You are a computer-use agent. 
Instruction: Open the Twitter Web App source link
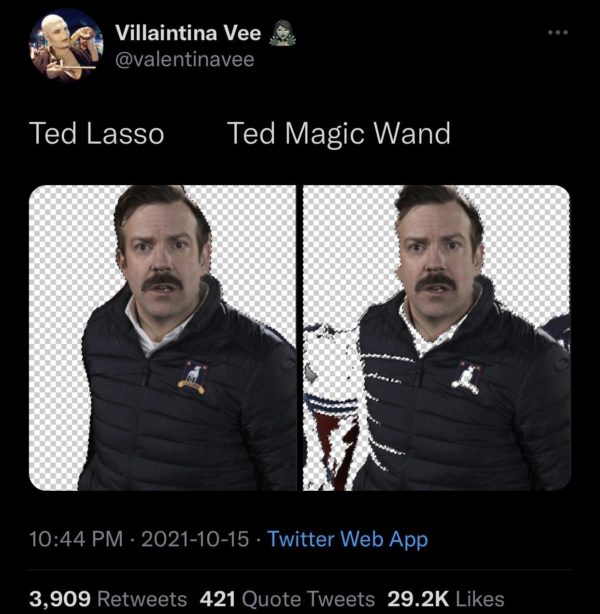coord(347,539)
